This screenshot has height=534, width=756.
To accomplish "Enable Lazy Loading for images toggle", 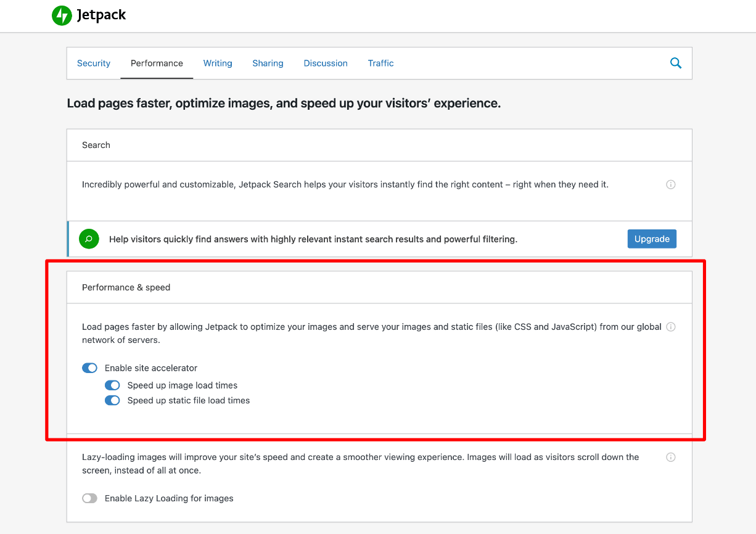I will coord(90,498).
